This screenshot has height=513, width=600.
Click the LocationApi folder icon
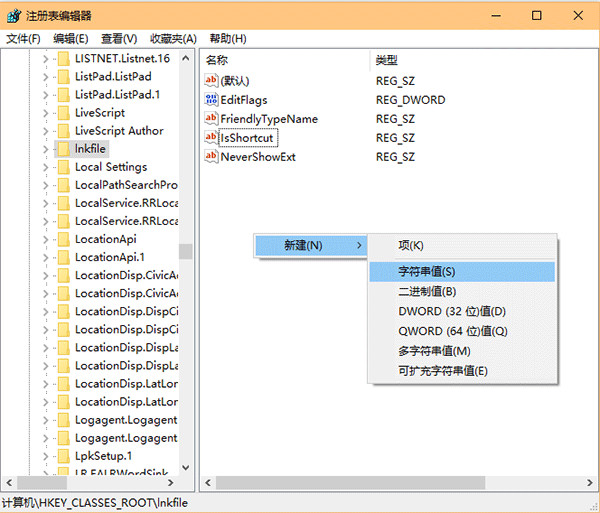pos(63,239)
